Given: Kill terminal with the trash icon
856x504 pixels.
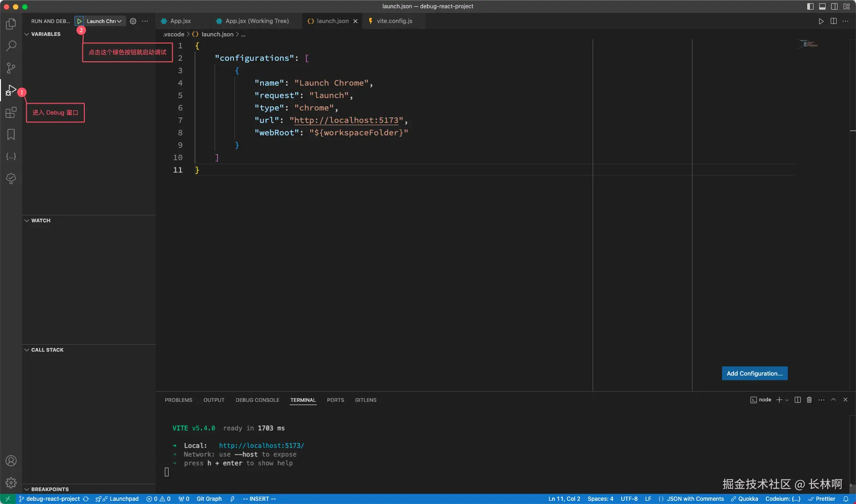Looking at the screenshot, I should point(809,400).
